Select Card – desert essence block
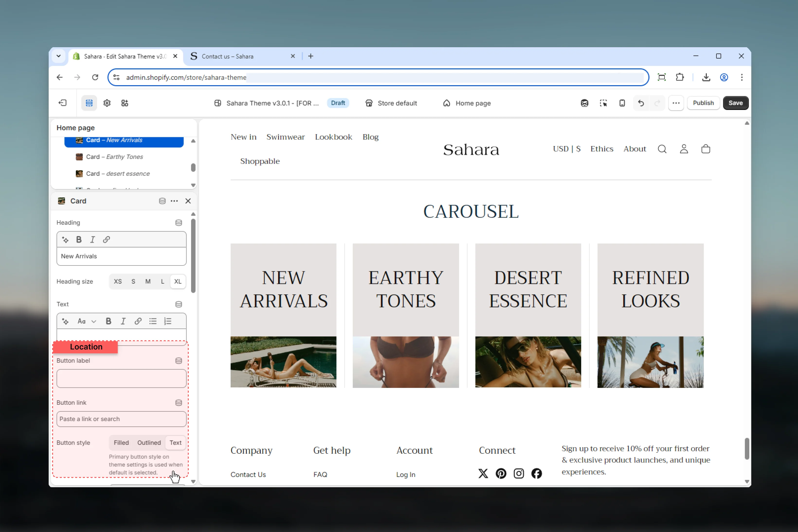The image size is (798, 532). point(124,173)
